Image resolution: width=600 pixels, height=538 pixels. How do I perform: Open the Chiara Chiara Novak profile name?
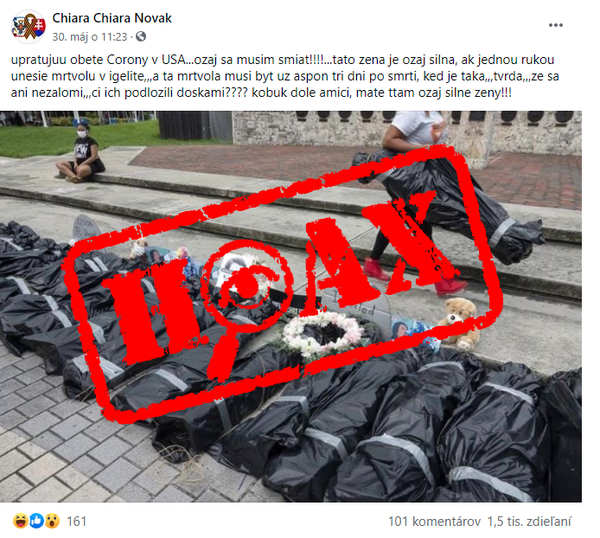pyautogui.click(x=112, y=18)
